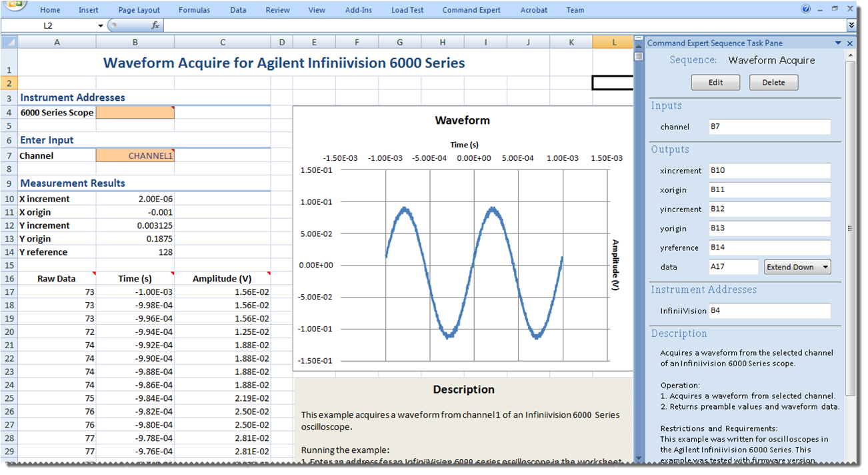Open the Command Expert task pane options arrow

click(838, 43)
